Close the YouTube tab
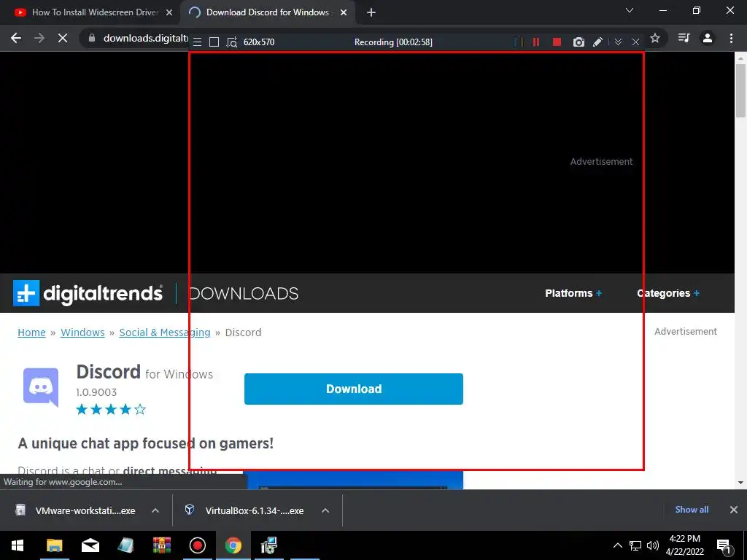 (169, 12)
